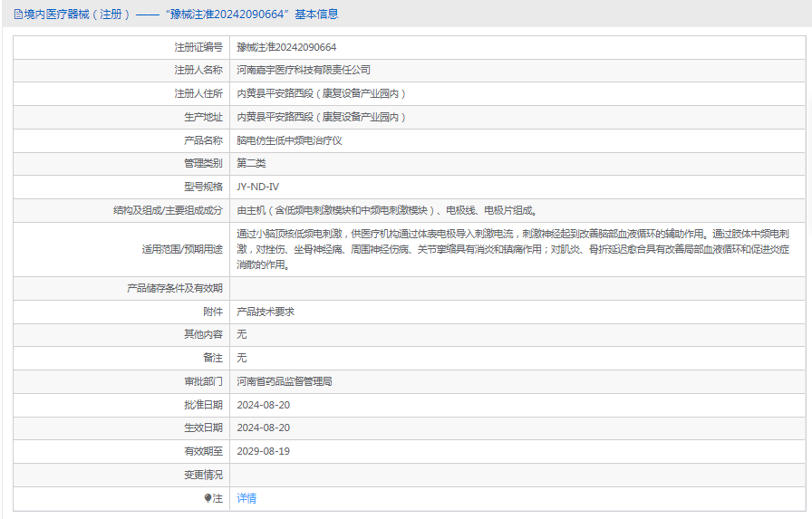This screenshot has width=812, height=519.
Task: Click the 无 value in 其他内容 row
Action: click(242, 335)
